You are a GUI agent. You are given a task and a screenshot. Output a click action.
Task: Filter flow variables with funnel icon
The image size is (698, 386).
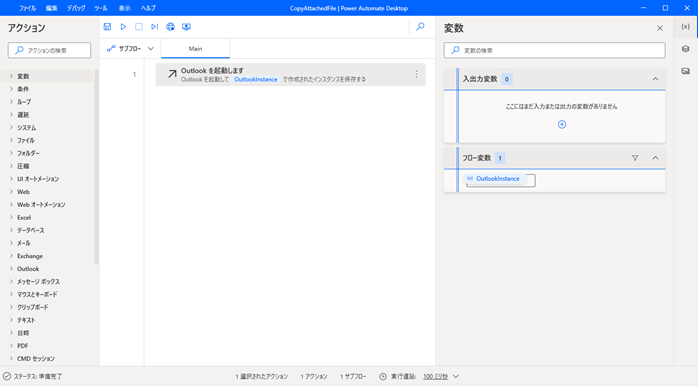pyautogui.click(x=635, y=158)
